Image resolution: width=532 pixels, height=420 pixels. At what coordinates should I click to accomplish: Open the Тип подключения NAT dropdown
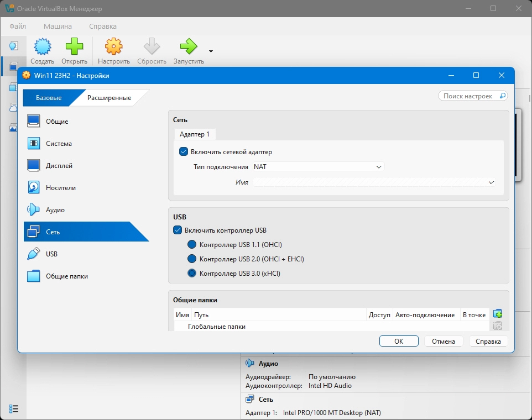pos(319,167)
